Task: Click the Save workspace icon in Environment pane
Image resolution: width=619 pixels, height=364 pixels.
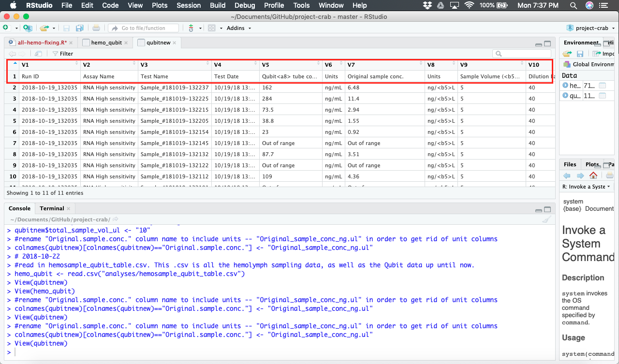Action: pos(580,53)
